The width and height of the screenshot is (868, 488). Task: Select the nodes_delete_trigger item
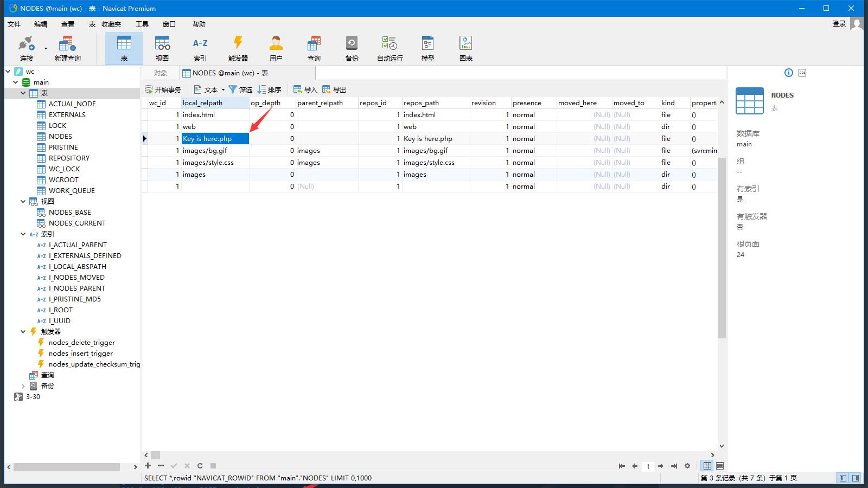(82, 342)
